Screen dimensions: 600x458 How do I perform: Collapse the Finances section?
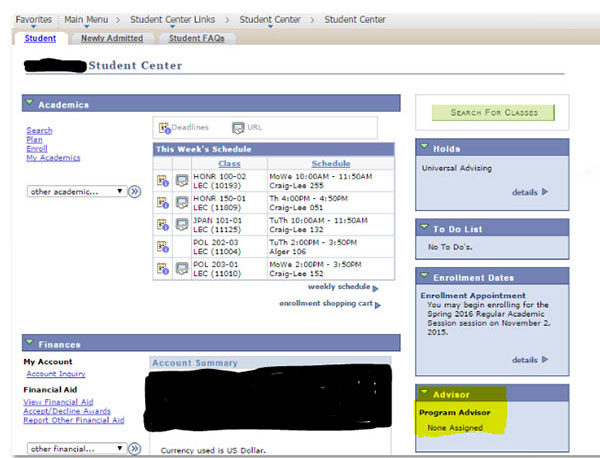[x=30, y=343]
